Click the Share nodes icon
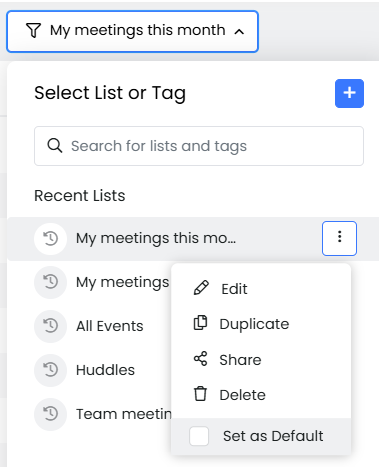379x467 pixels. coord(200,359)
